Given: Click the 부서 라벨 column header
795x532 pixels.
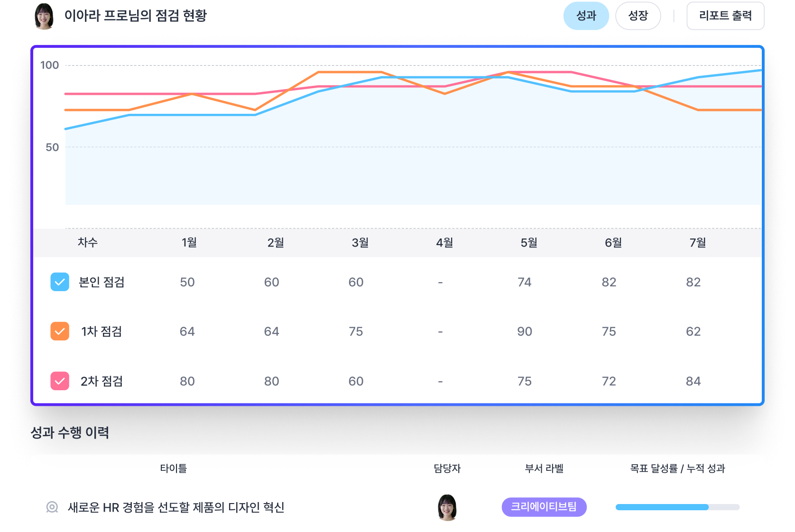Looking at the screenshot, I should pos(544,468).
